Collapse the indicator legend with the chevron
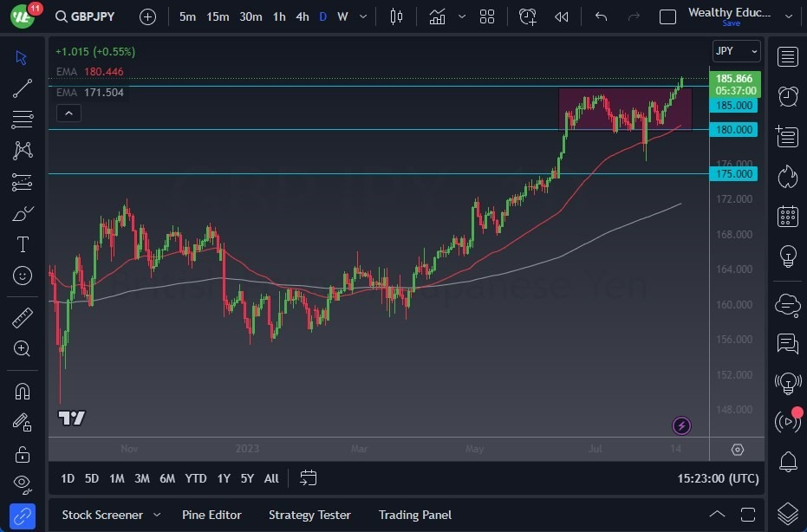807x532 pixels. coord(68,113)
